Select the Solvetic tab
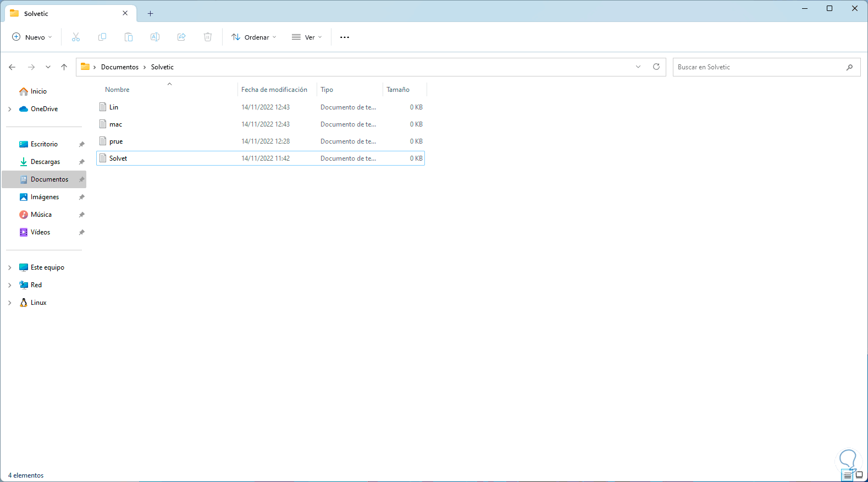Viewport: 868px width, 482px height. point(69,13)
